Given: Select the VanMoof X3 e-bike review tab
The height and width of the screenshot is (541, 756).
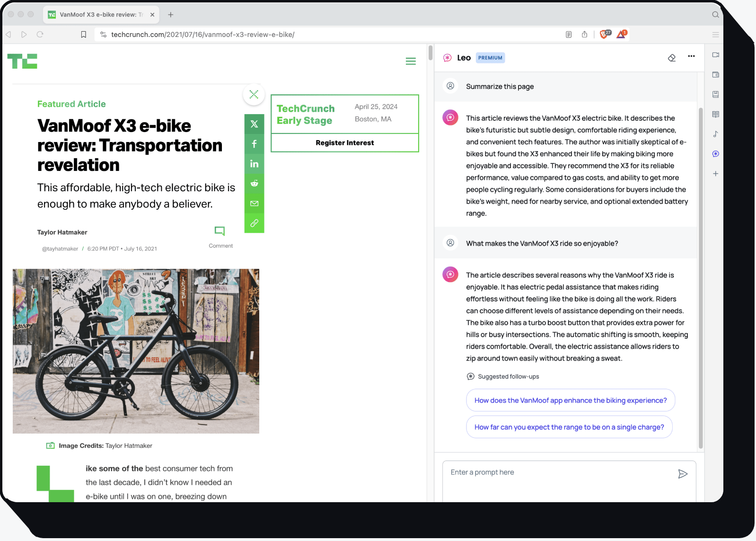Looking at the screenshot, I should click(101, 15).
